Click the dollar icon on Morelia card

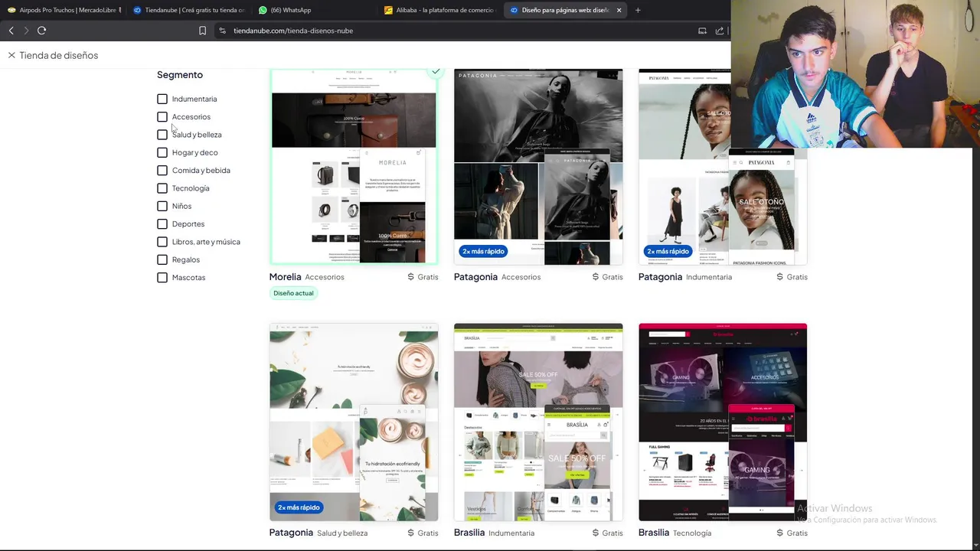[x=410, y=277]
